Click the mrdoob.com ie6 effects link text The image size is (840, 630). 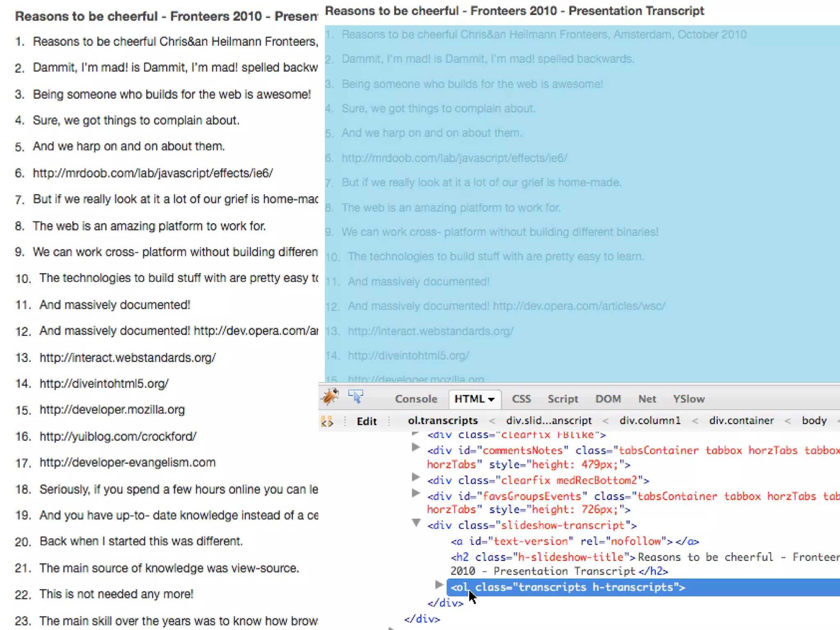click(153, 173)
